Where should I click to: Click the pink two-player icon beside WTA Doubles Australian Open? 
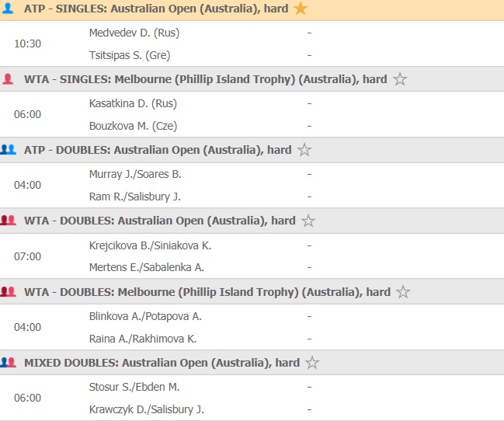9,221
